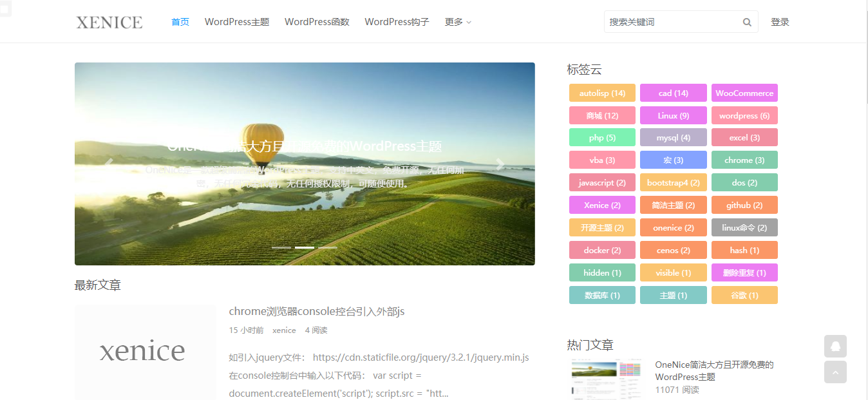Open the notification bell icon
868x400 pixels.
click(x=835, y=347)
